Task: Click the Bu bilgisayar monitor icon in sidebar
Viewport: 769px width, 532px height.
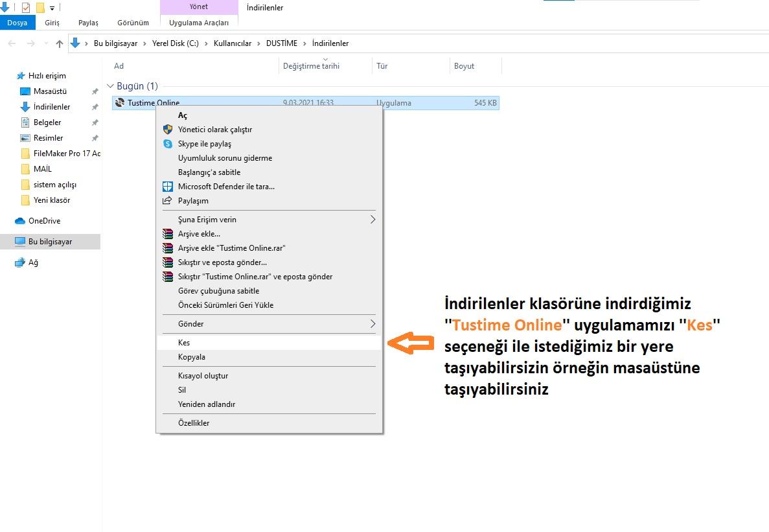Action: [x=20, y=242]
